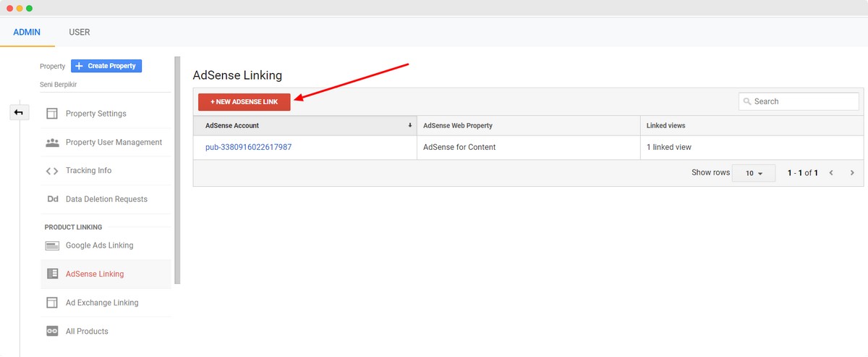Screen dimensions: 868x357
Task: Click the magnifier icon in search box
Action: (x=747, y=101)
